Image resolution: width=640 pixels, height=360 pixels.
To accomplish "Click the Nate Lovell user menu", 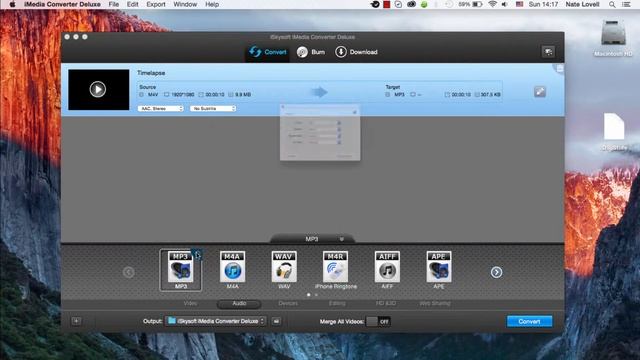I will [x=582, y=4].
